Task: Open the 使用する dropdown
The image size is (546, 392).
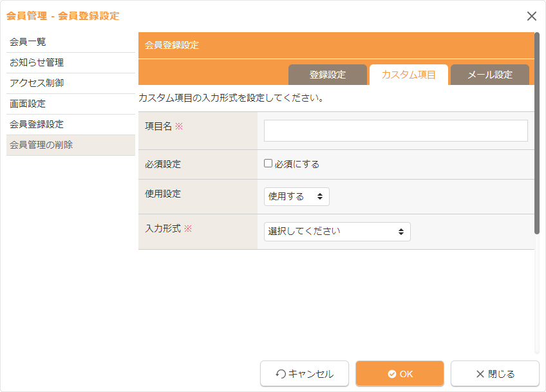Action: pos(296,196)
